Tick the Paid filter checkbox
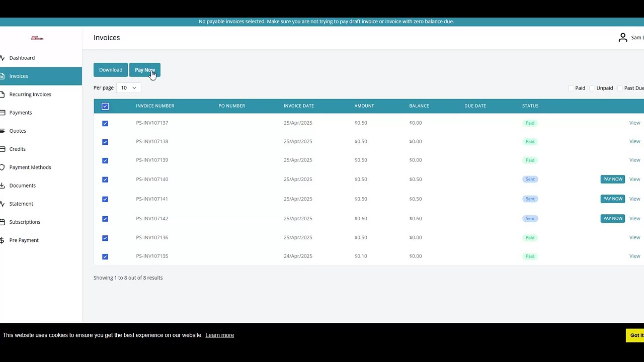 point(571,88)
